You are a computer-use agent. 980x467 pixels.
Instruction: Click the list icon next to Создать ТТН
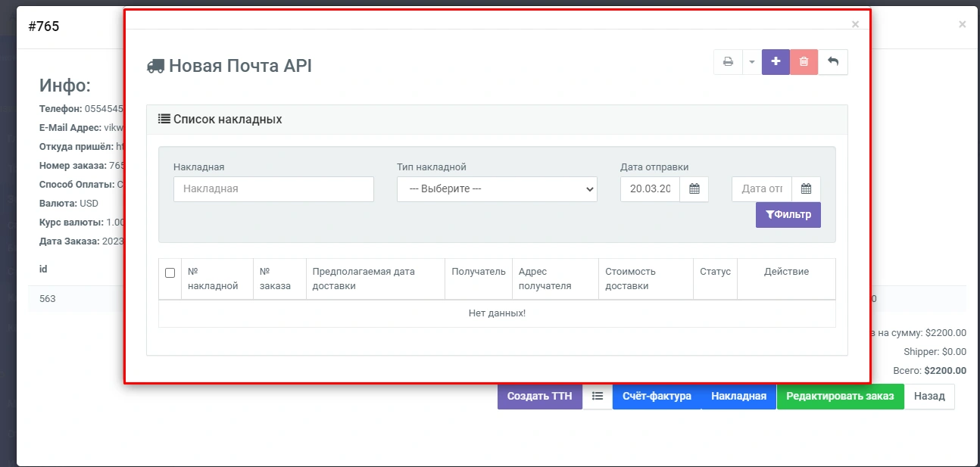(598, 396)
